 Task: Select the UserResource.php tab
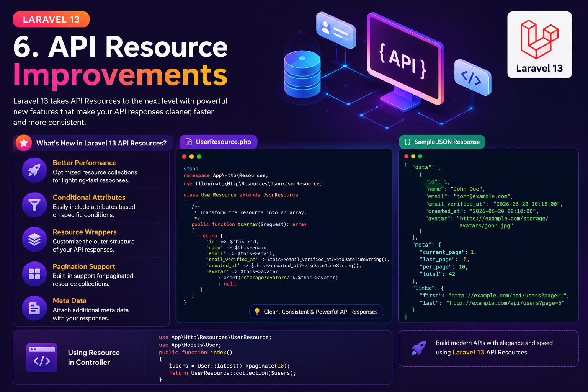pos(219,142)
